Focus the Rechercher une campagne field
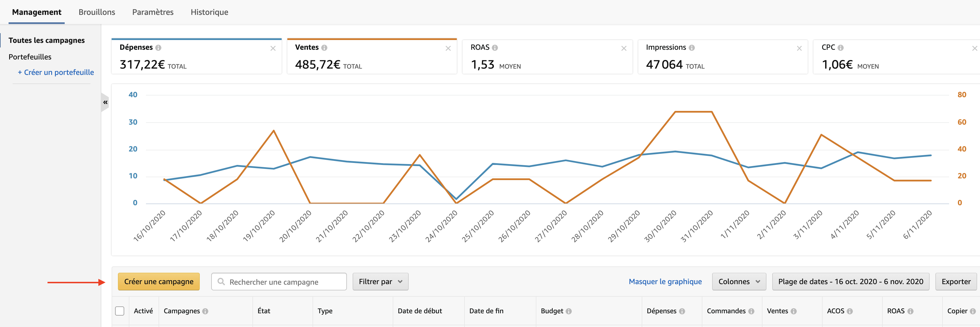The image size is (980, 327). pyautogui.click(x=279, y=282)
